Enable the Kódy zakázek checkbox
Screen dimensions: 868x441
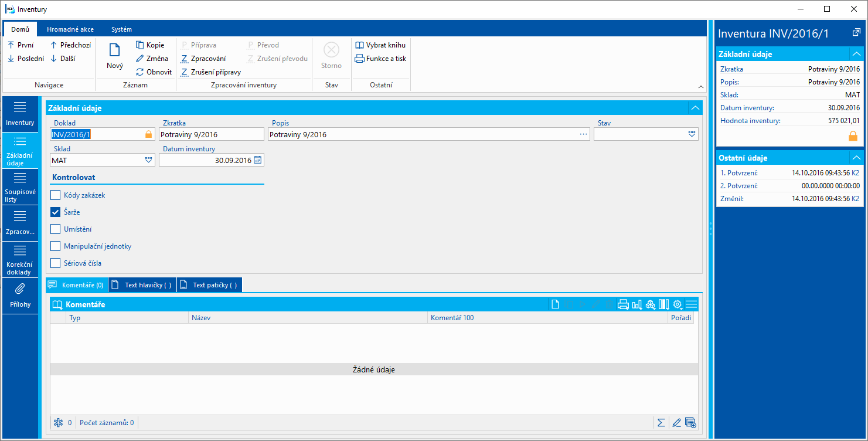(x=56, y=195)
